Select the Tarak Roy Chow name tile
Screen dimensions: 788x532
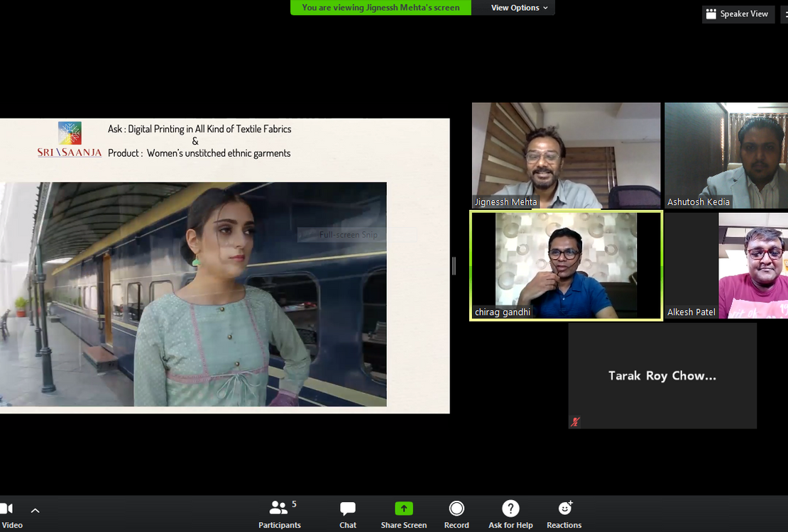(662, 376)
